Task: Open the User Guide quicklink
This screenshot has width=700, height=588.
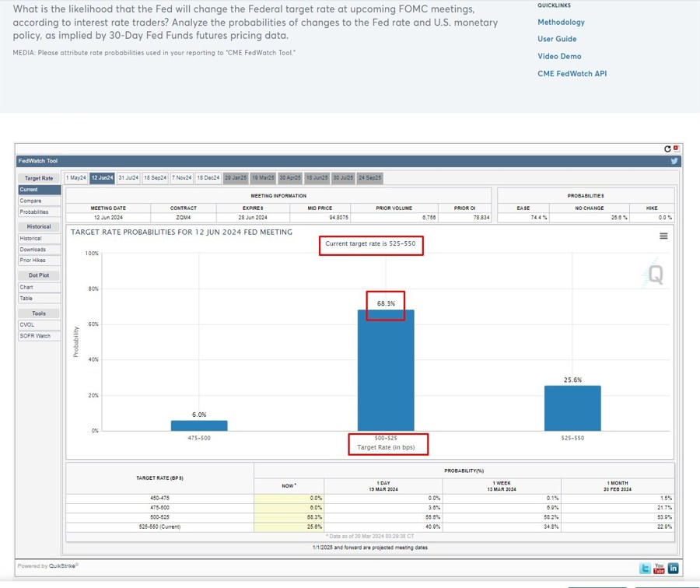Action: 557,39
